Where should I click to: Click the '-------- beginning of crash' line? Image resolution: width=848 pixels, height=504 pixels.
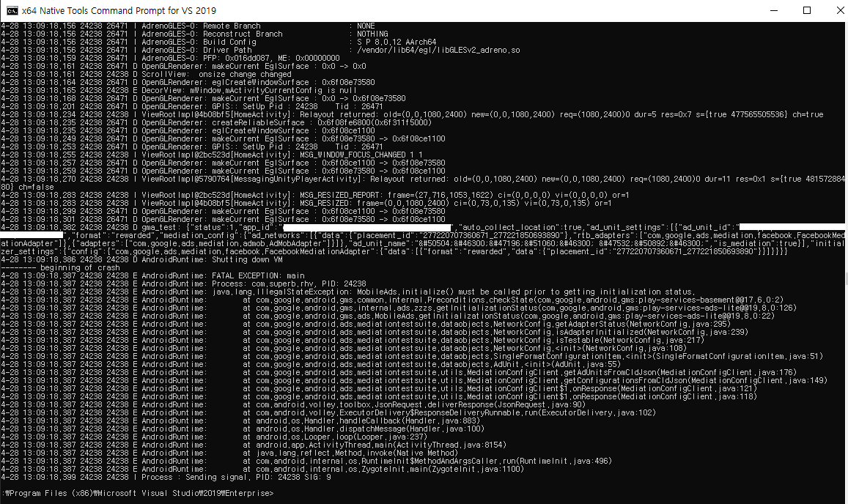pyautogui.click(x=60, y=267)
